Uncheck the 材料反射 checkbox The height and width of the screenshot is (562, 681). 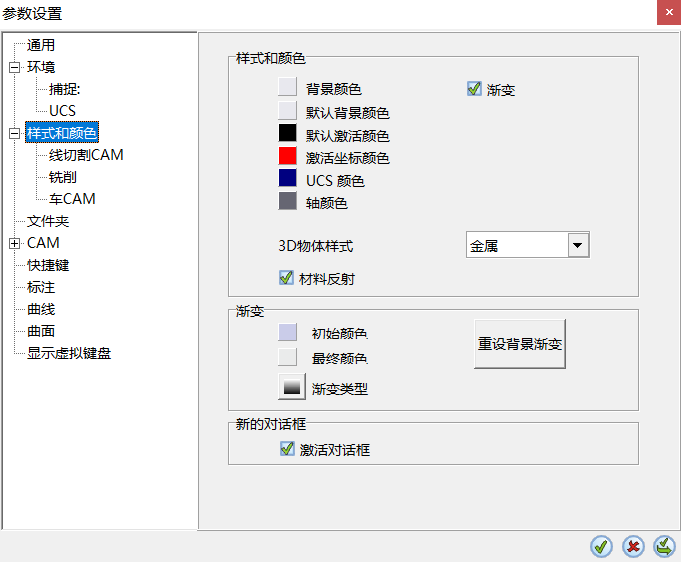pyautogui.click(x=286, y=278)
